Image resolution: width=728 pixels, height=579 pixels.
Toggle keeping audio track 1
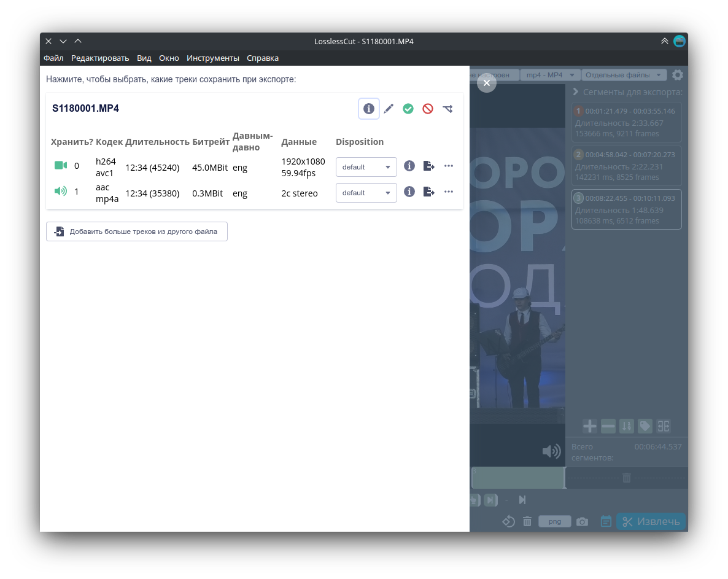click(x=61, y=192)
